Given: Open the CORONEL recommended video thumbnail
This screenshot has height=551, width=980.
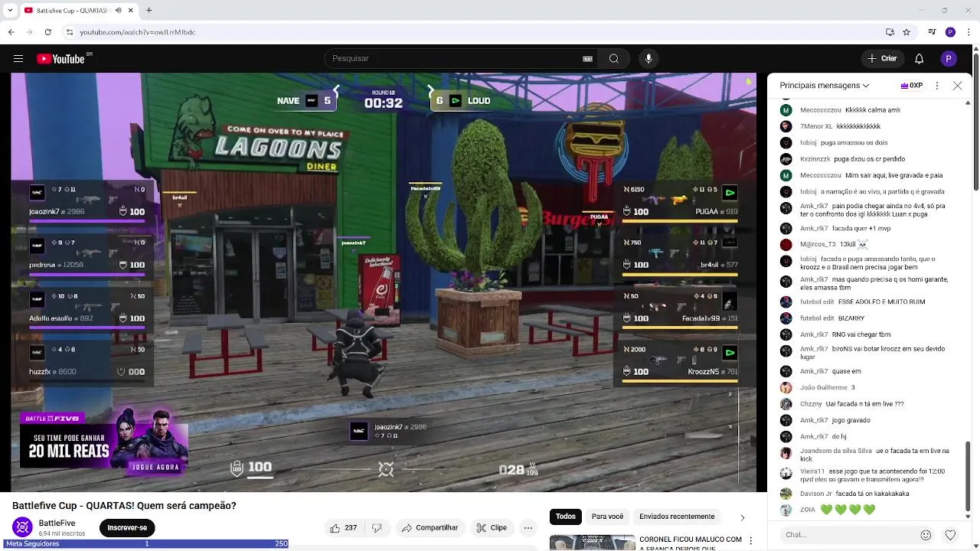Looking at the screenshot, I should pyautogui.click(x=592, y=543).
